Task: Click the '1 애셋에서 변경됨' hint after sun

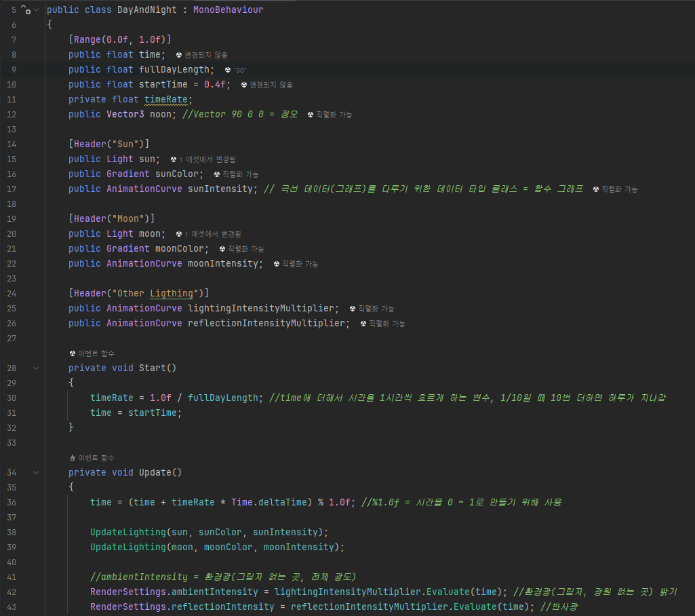Action: point(207,159)
